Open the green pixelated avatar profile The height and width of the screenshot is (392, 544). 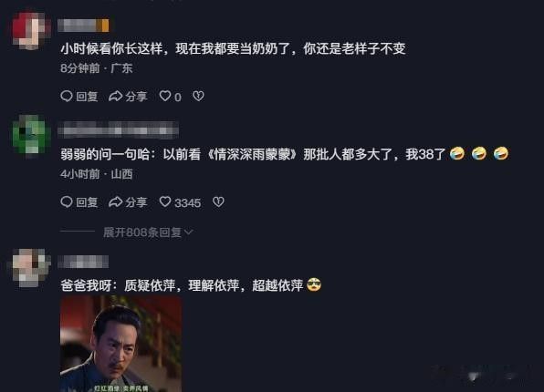click(x=30, y=135)
